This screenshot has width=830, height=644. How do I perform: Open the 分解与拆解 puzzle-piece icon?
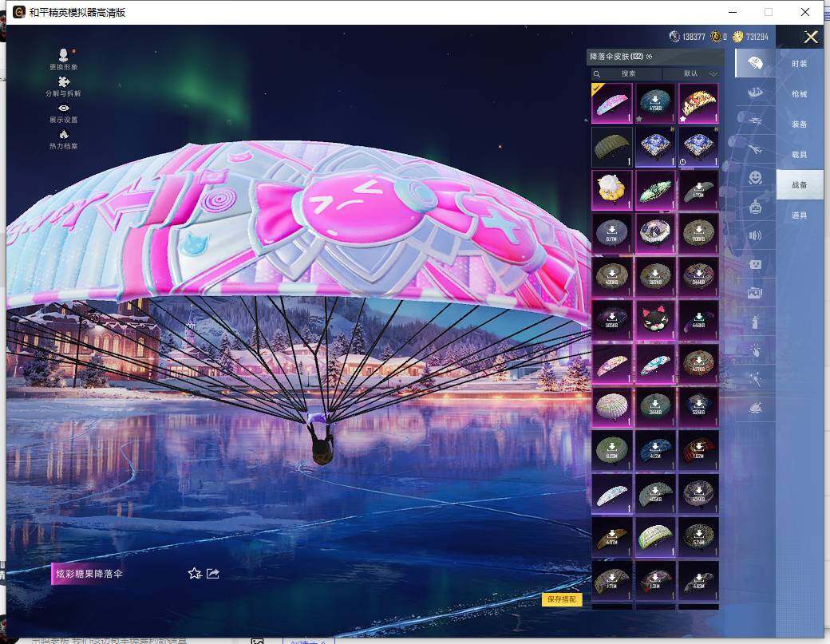point(64,86)
